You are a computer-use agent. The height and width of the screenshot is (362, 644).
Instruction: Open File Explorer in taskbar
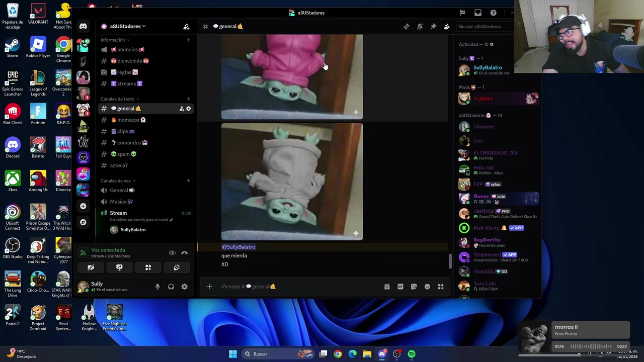point(367,354)
